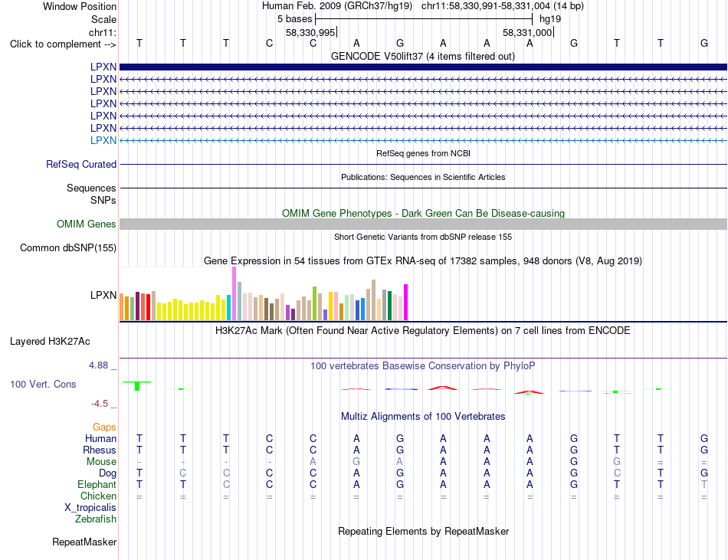
Task: Open Short Genetic Variants from dbSNP title
Action: point(423,237)
